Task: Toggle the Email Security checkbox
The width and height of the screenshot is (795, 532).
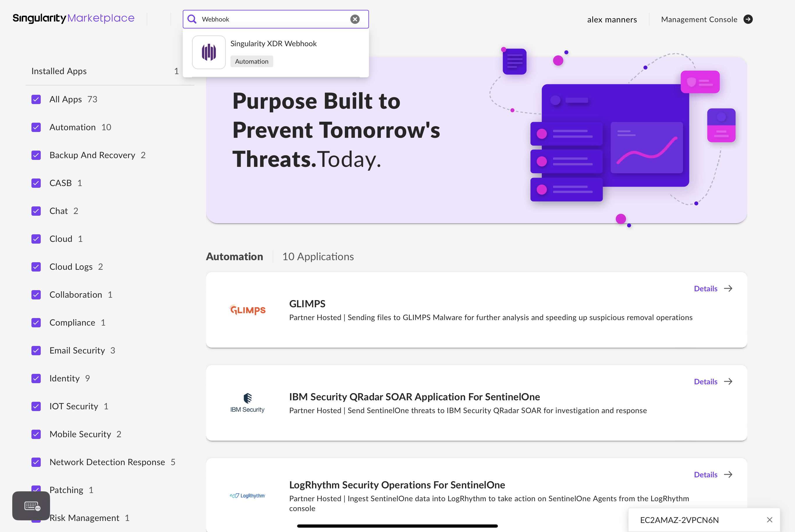Action: point(36,351)
